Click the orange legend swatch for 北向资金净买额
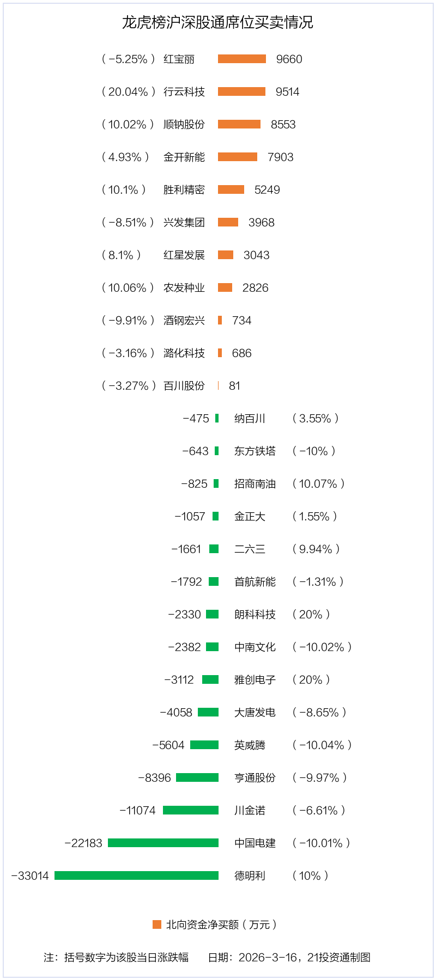 (x=157, y=924)
